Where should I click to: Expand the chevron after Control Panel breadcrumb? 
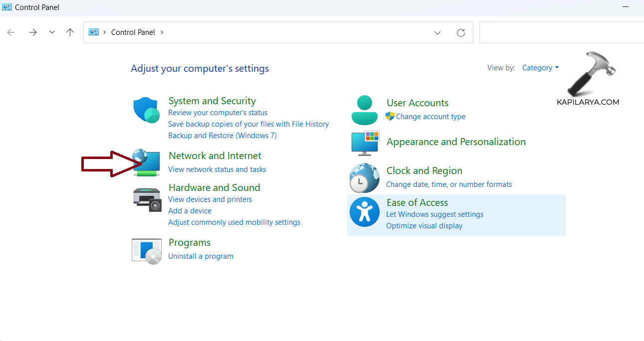[162, 32]
